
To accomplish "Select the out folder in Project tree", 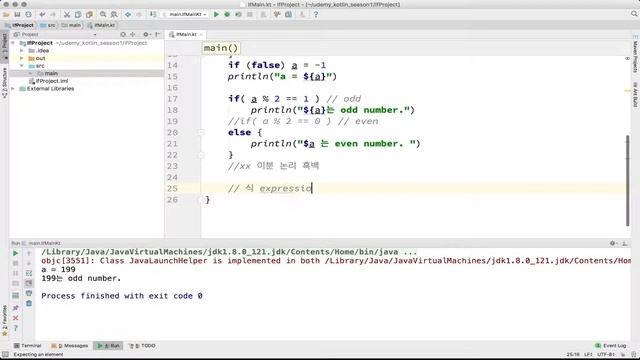I will pyautogui.click(x=37, y=58).
